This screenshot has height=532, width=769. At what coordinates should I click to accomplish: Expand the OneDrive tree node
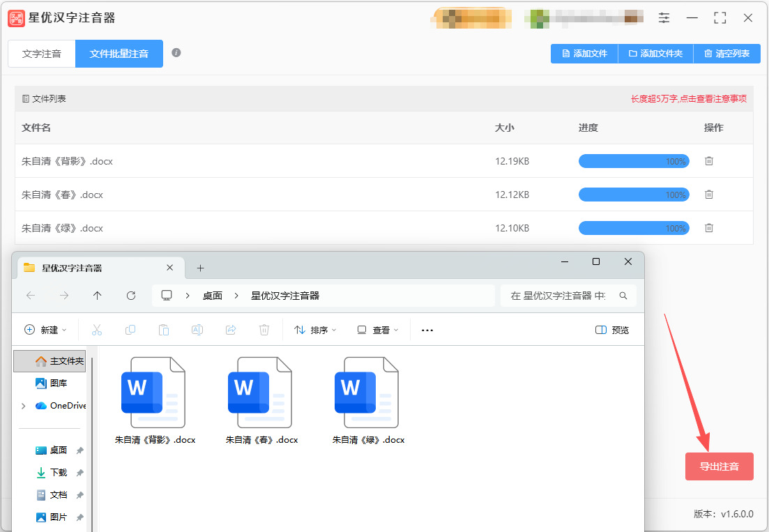click(23, 406)
